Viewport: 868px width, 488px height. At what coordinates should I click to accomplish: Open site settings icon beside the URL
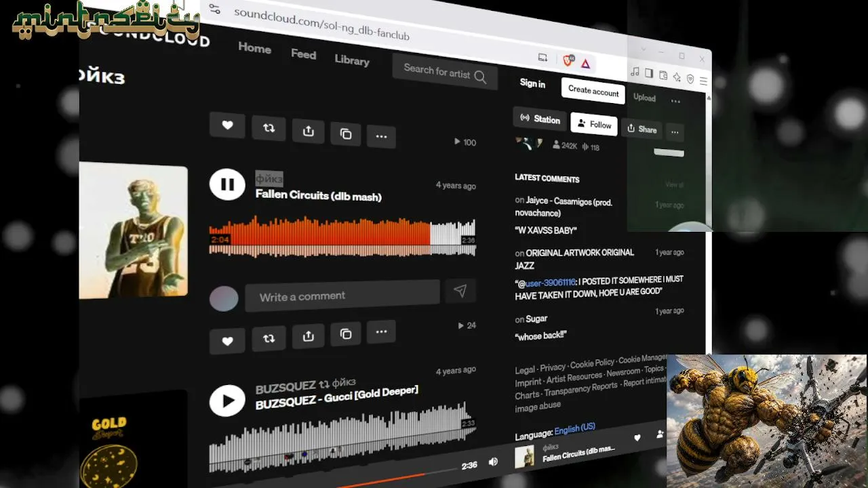click(214, 9)
